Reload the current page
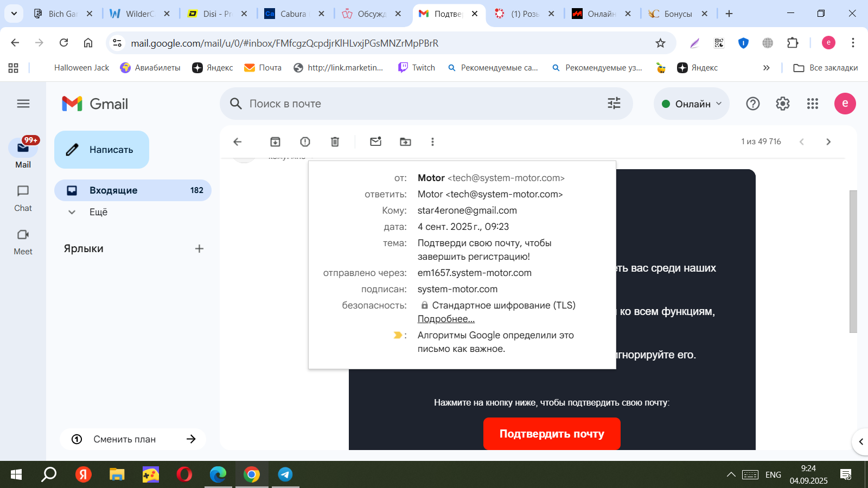868x488 pixels. pyautogui.click(x=63, y=43)
